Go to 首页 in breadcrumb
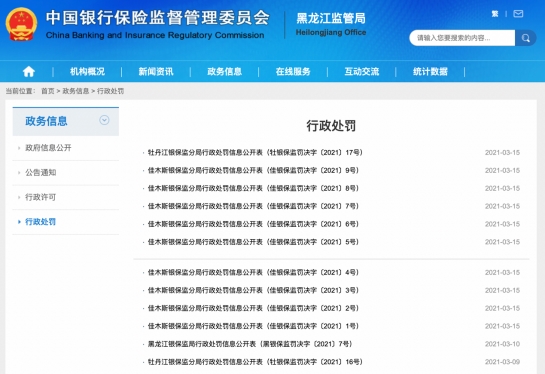Viewport: 545px width, 374px height. coord(48,91)
